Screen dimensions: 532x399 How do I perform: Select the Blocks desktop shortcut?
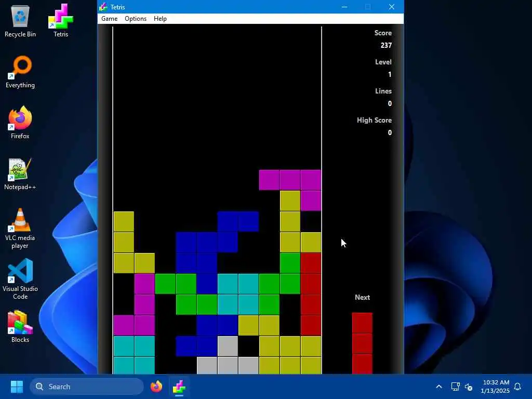tap(20, 326)
